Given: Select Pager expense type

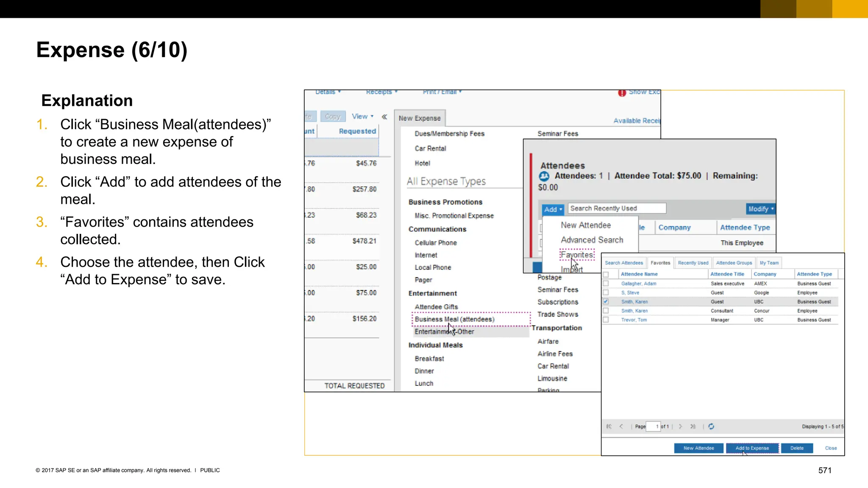Looking at the screenshot, I should pyautogui.click(x=423, y=280).
